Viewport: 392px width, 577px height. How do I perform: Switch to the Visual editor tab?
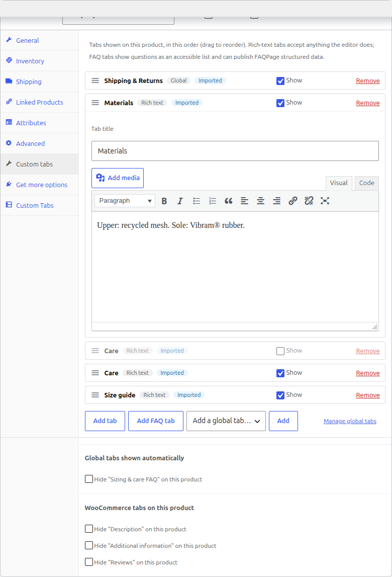tap(339, 183)
